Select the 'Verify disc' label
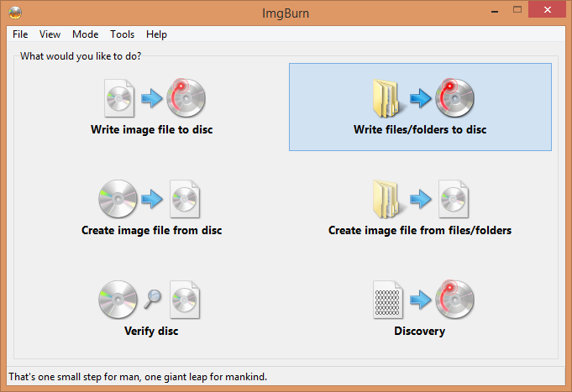Image resolution: width=572 pixels, height=392 pixels. click(x=151, y=331)
